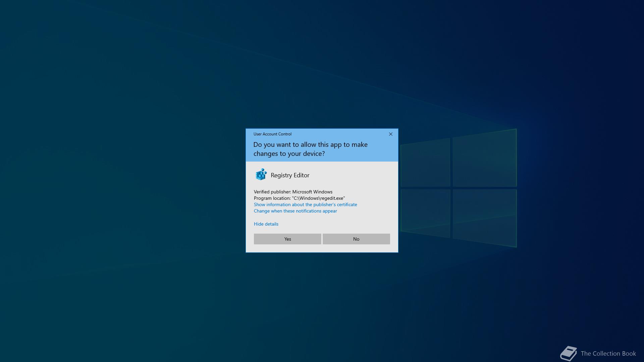Click the User Account Control title text

pos(272,134)
